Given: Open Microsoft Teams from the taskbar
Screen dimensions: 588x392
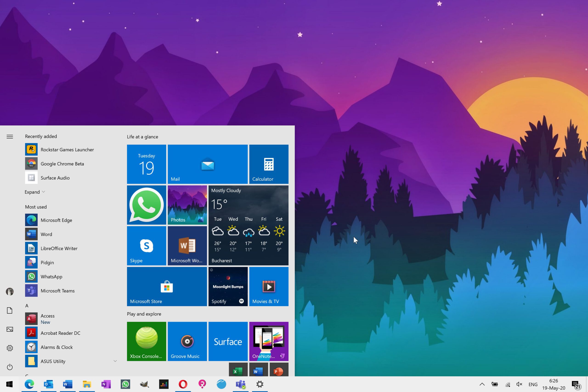Looking at the screenshot, I should click(240, 384).
